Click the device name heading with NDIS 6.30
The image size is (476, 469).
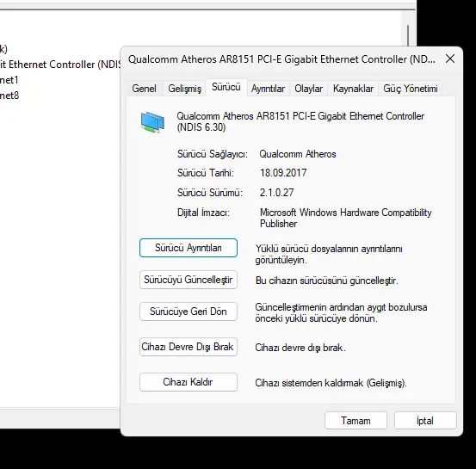[x=300, y=121]
